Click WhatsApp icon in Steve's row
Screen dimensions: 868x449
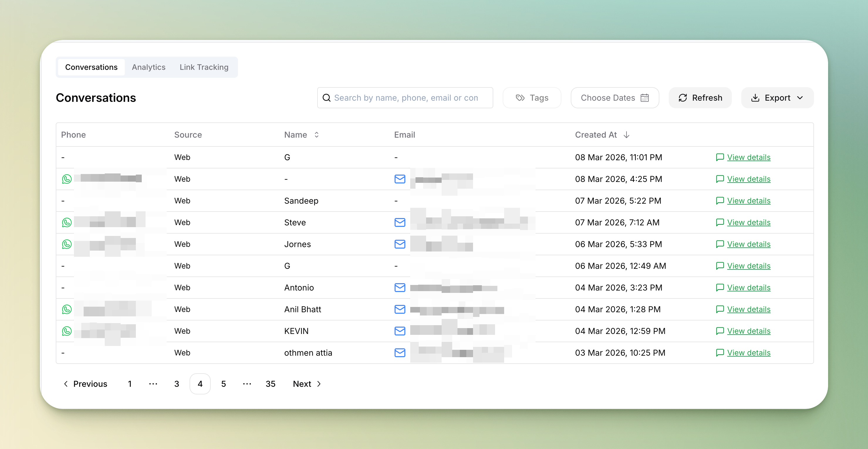(67, 222)
